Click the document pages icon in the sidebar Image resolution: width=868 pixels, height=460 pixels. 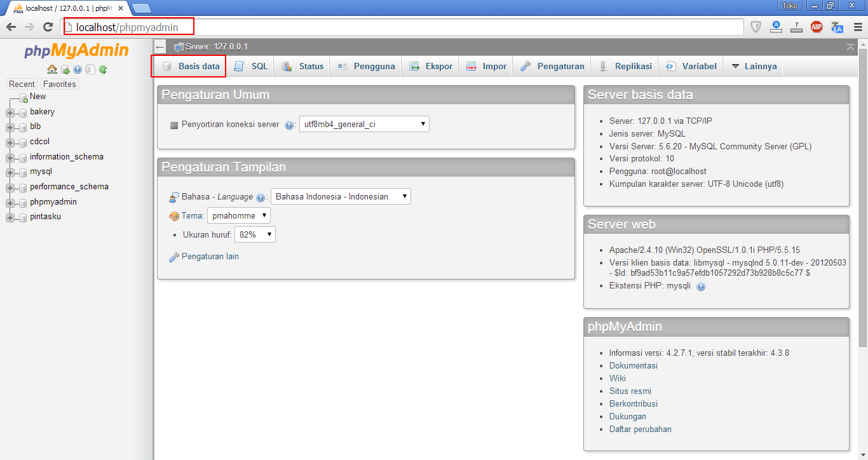pos(90,70)
